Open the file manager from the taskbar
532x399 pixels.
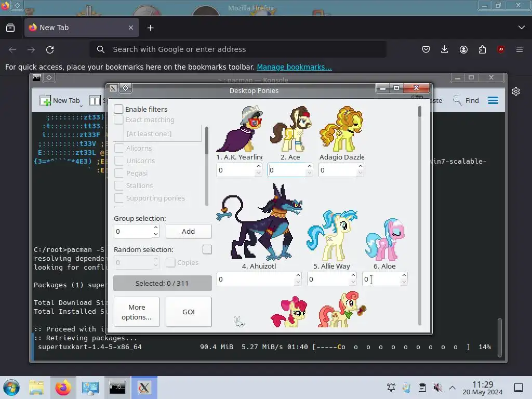tap(36, 388)
